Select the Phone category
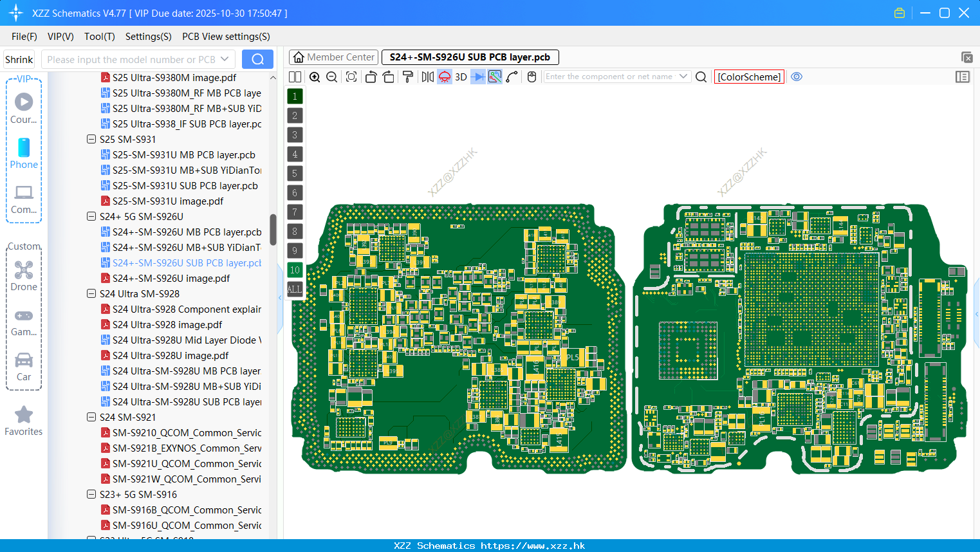The height and width of the screenshot is (552, 980). click(x=24, y=154)
